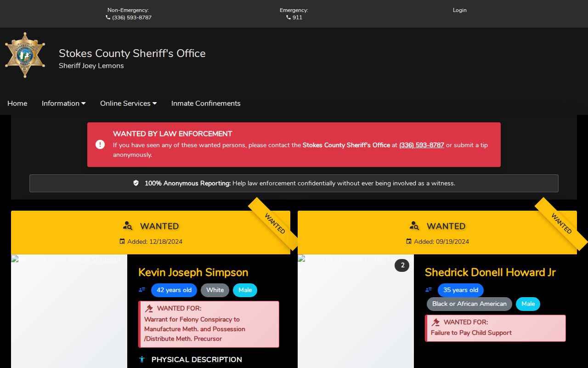
Task: Open Inmate Confinements page
Action: (x=206, y=103)
